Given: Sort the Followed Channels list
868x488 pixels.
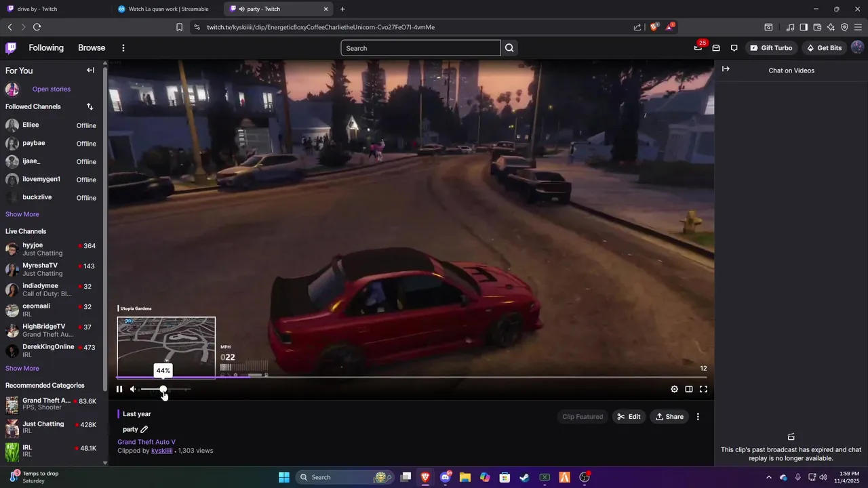Looking at the screenshot, I should pos(90,106).
